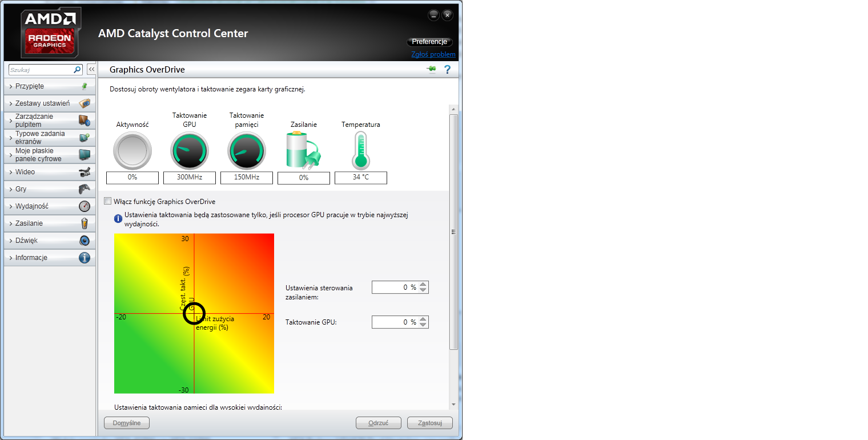Follow the Zgłoś problem link
The image size is (868, 440).
[x=433, y=54]
